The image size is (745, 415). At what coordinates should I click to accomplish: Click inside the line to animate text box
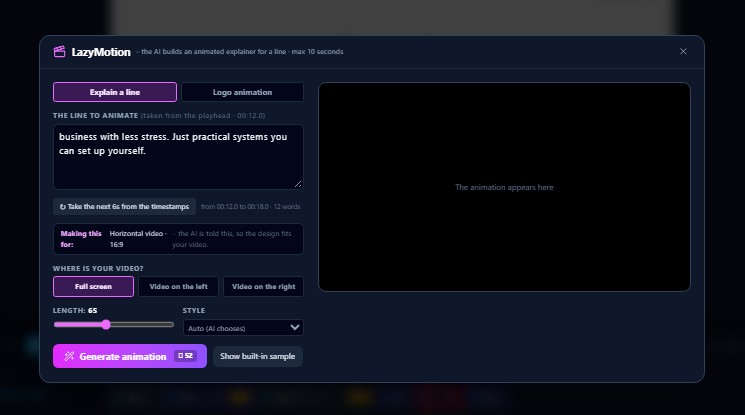coord(178,157)
